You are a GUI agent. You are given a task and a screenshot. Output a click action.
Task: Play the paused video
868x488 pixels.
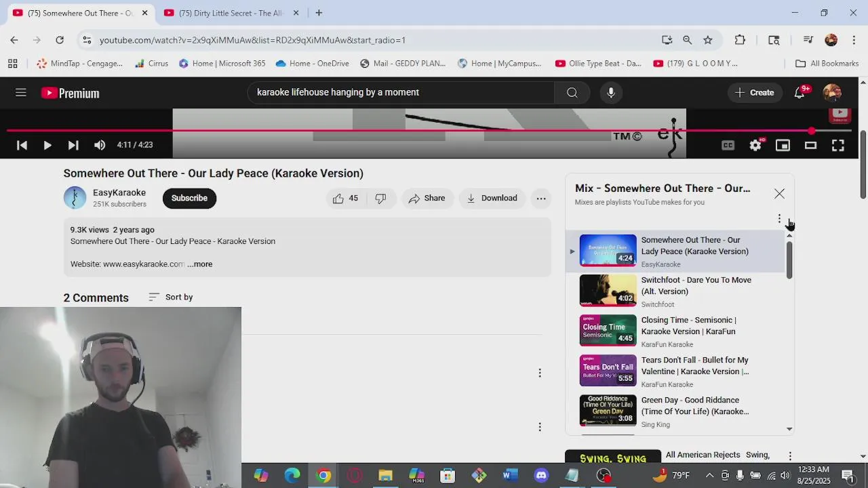pyautogui.click(x=47, y=145)
